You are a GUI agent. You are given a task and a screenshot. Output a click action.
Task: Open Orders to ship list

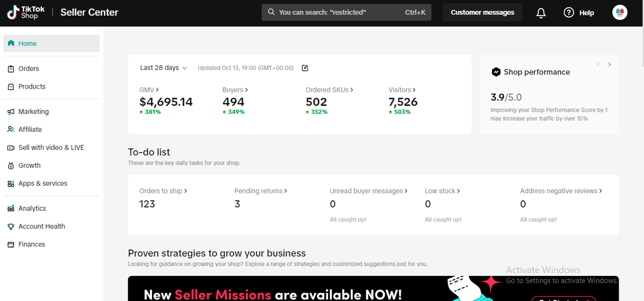tap(163, 191)
